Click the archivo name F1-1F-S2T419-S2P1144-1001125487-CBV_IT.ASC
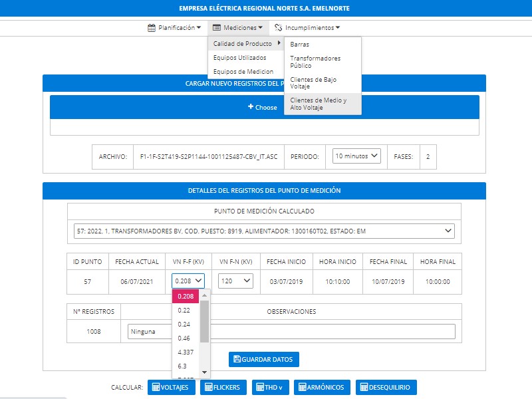Screen dimensions: 532x399 click(x=209, y=157)
